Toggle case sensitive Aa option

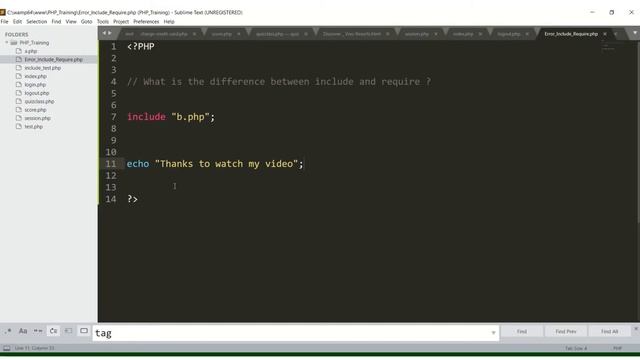pos(23,331)
